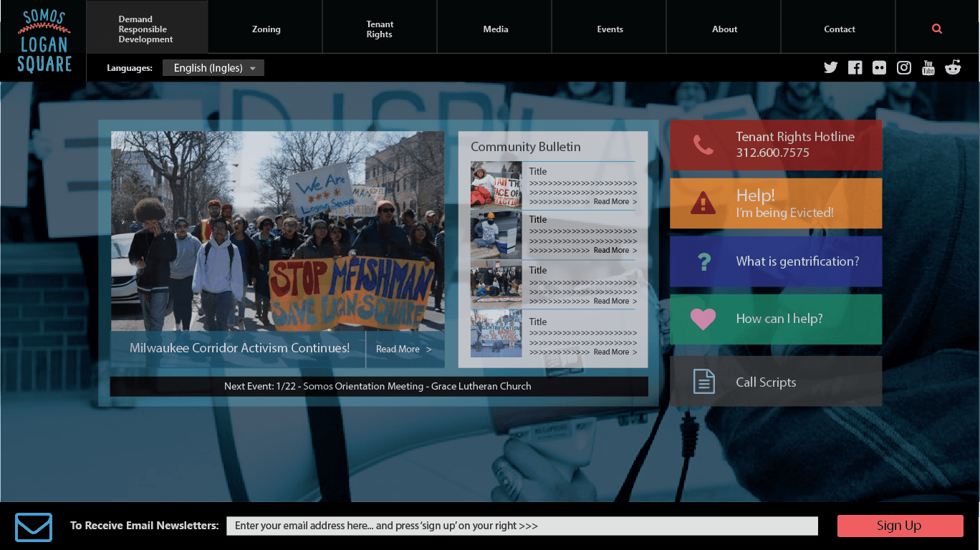This screenshot has width=980, height=550.
Task: Click the Help! I'm being Evicted button
Action: click(x=776, y=203)
